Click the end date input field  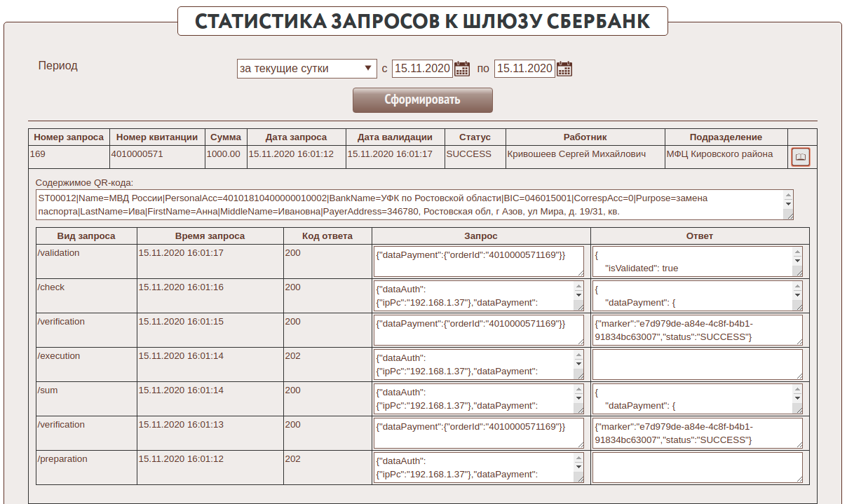tap(524, 69)
